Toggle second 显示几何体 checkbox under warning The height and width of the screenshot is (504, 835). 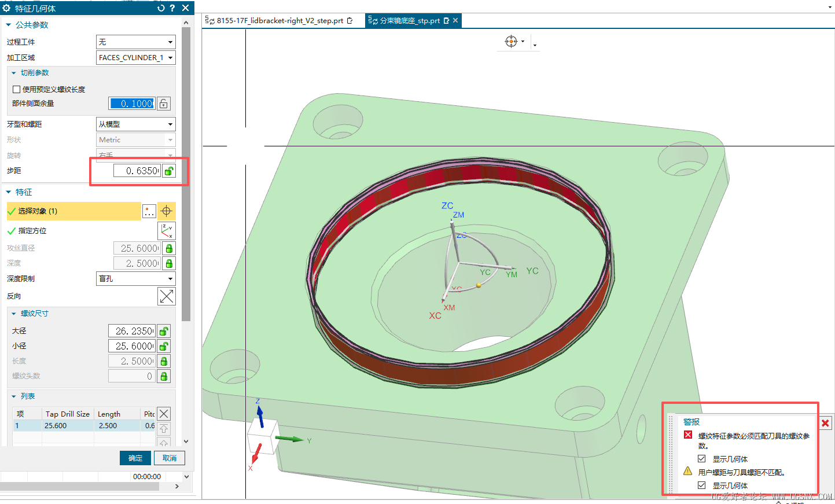(701, 485)
